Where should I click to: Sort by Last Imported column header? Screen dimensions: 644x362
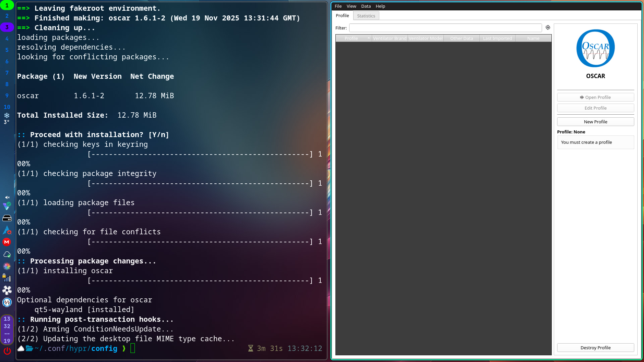pyautogui.click(x=497, y=38)
